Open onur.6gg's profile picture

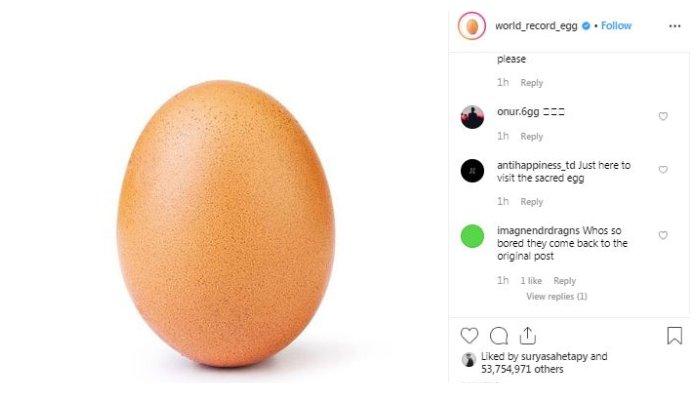tap(472, 117)
